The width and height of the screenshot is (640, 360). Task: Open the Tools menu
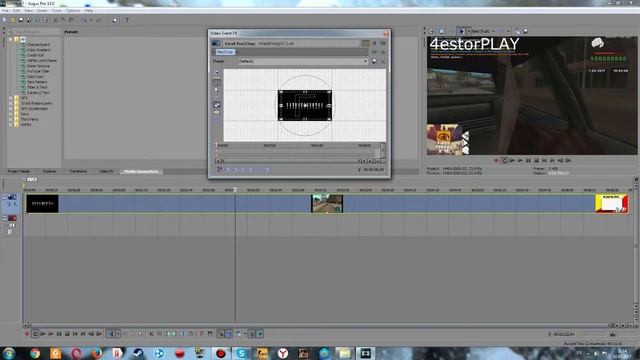coord(56,11)
